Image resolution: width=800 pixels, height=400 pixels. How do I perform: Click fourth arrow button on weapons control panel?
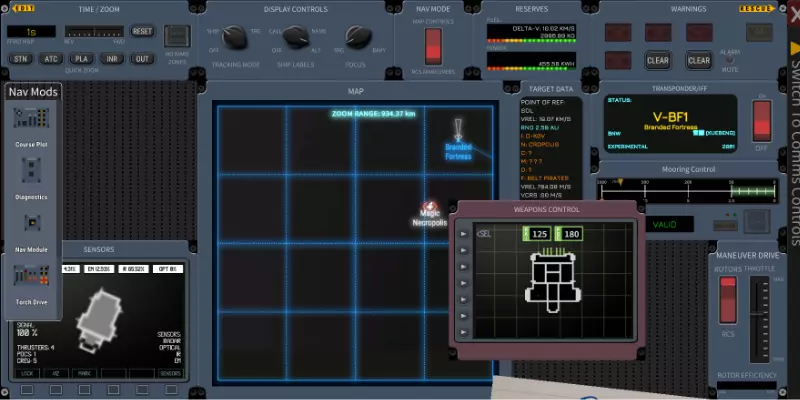(463, 283)
